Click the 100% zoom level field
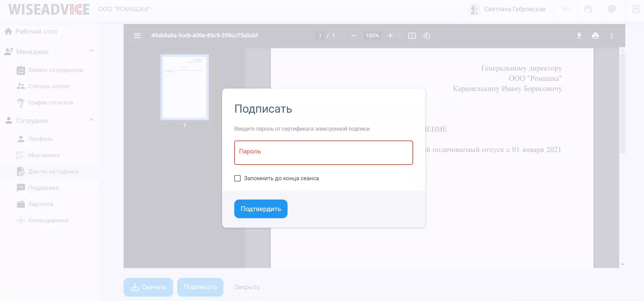 click(372, 36)
